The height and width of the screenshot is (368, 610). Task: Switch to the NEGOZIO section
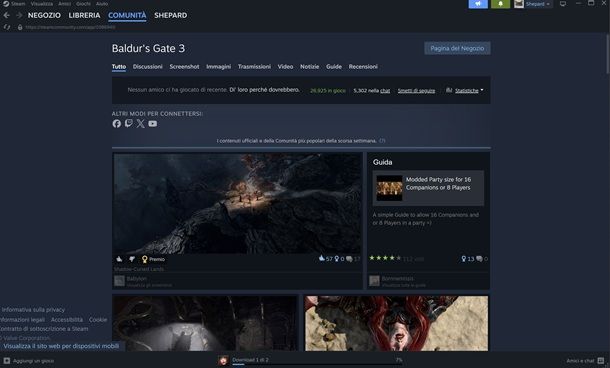click(x=44, y=15)
